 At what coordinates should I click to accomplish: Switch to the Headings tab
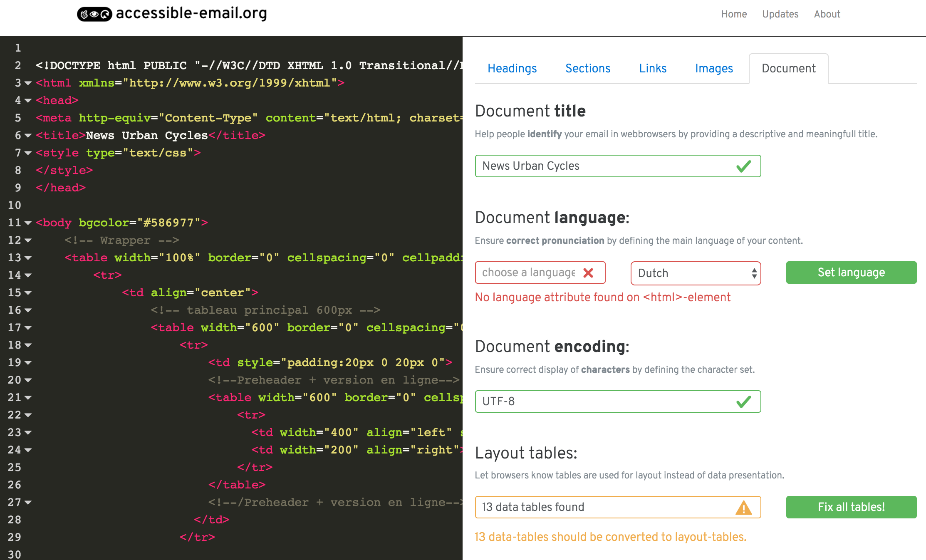coord(512,69)
